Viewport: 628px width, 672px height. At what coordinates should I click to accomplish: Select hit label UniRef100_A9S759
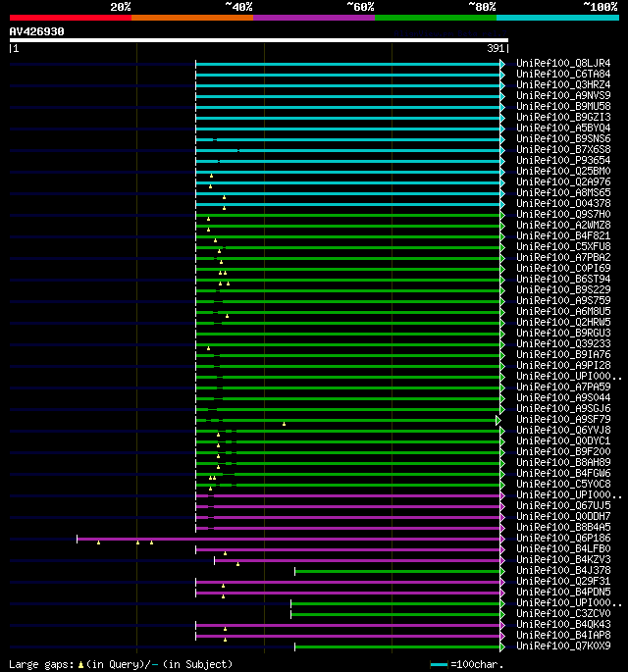pyautogui.click(x=563, y=300)
